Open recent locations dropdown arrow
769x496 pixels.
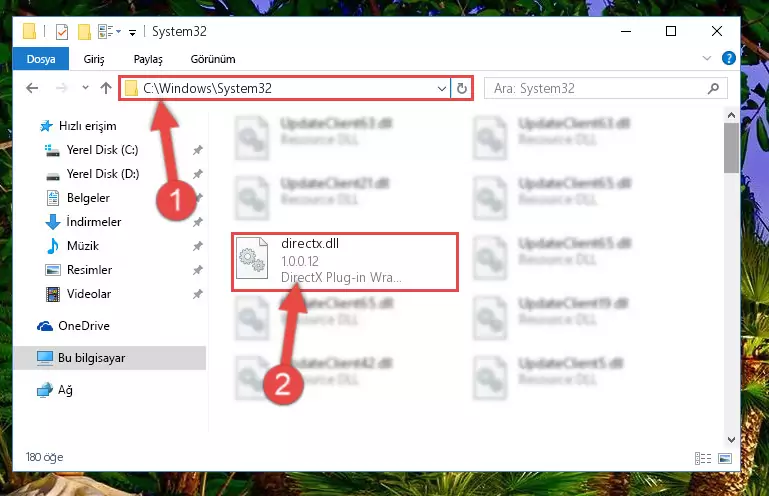85,88
